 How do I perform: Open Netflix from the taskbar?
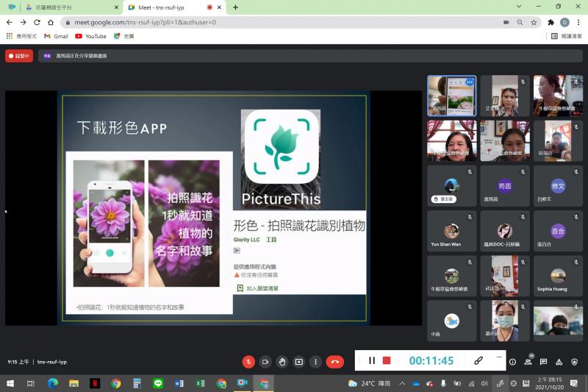[95, 383]
